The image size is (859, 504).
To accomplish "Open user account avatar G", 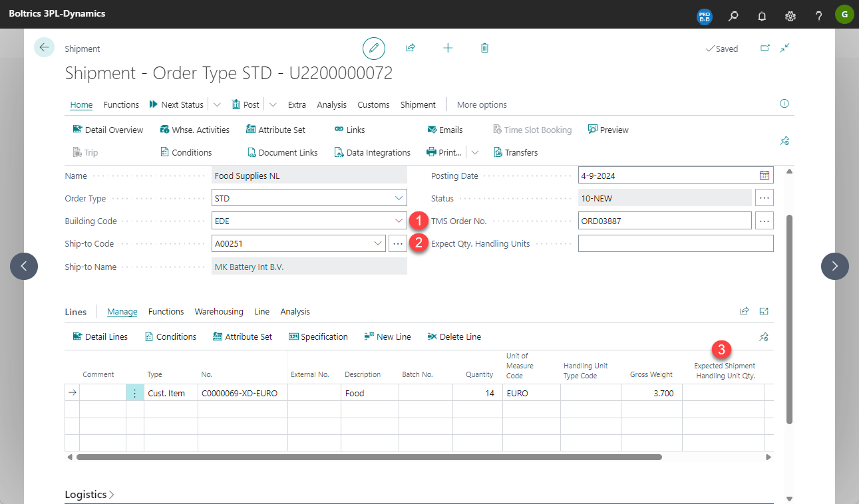I will [x=844, y=14].
